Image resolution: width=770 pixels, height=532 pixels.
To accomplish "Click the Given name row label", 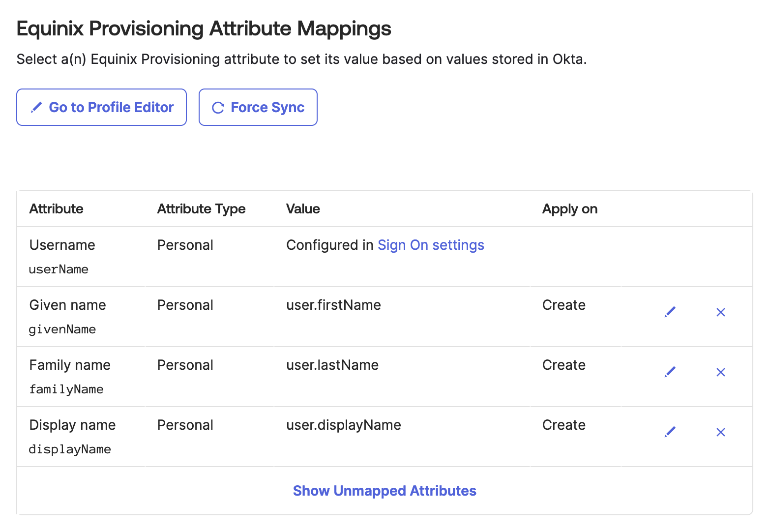I will coord(68,305).
